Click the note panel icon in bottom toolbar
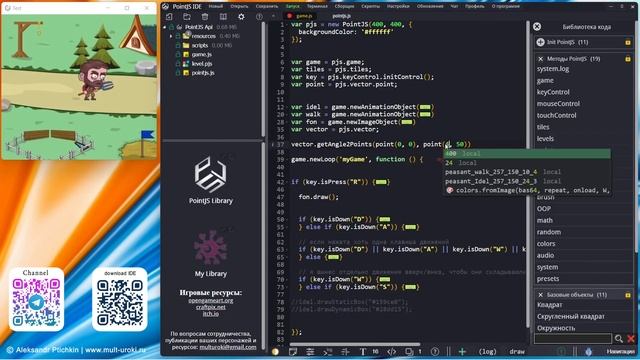Screen dimensions: 640x360 click(x=293, y=351)
